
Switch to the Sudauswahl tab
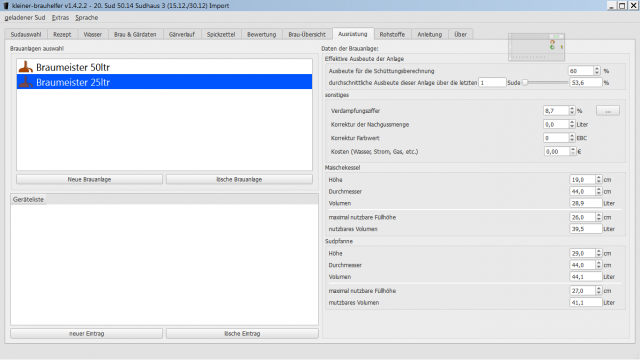[26, 34]
